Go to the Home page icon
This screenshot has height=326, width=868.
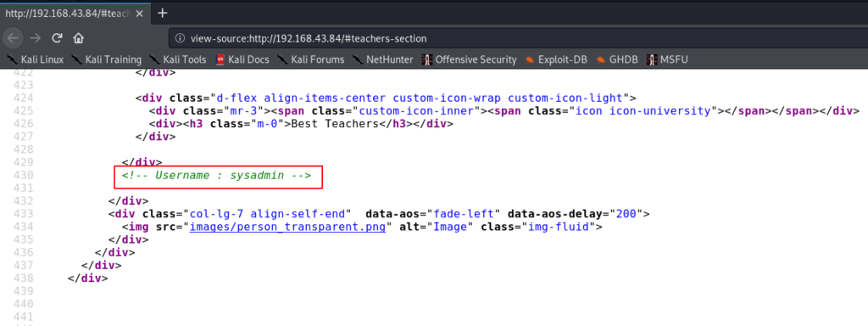click(x=78, y=38)
